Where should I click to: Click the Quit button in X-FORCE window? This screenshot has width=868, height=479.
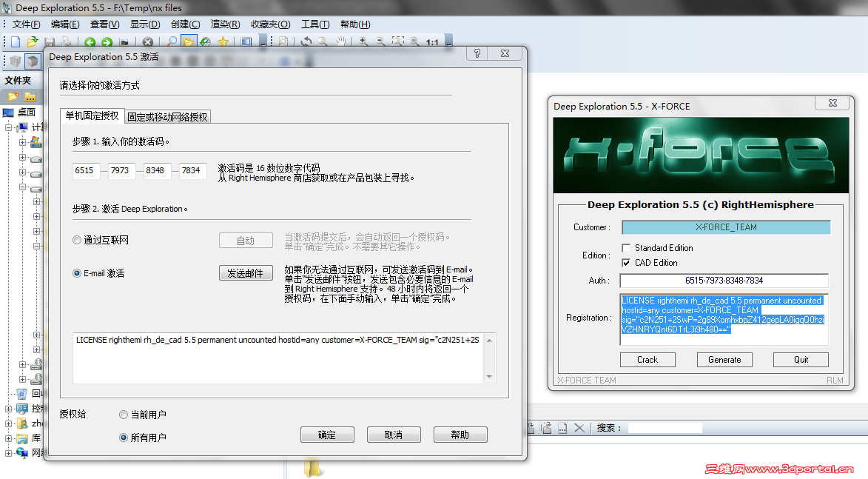click(x=801, y=359)
